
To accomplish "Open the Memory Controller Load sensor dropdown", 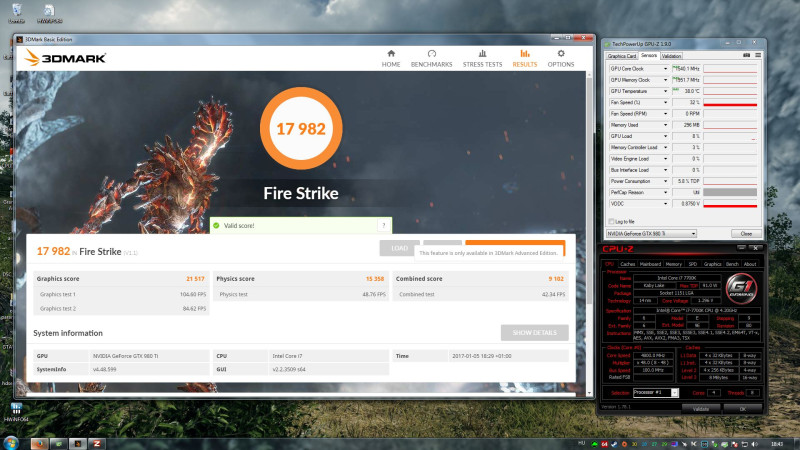I will tap(665, 147).
